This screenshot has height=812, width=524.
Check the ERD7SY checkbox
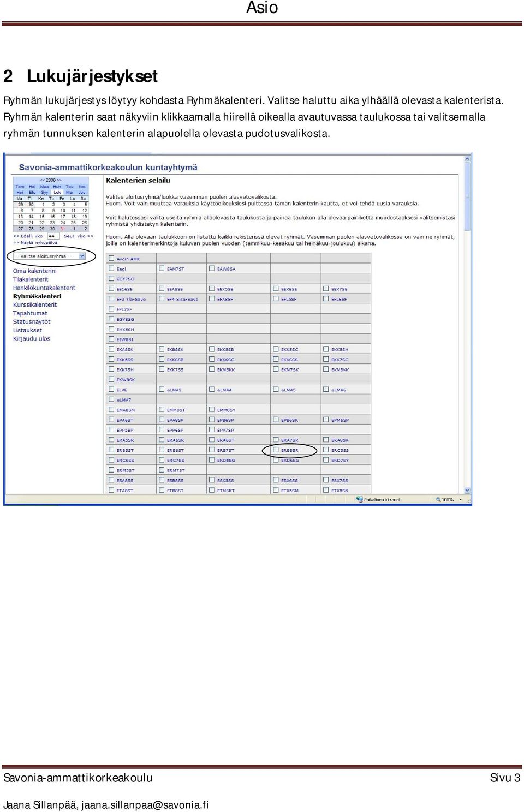(x=326, y=460)
